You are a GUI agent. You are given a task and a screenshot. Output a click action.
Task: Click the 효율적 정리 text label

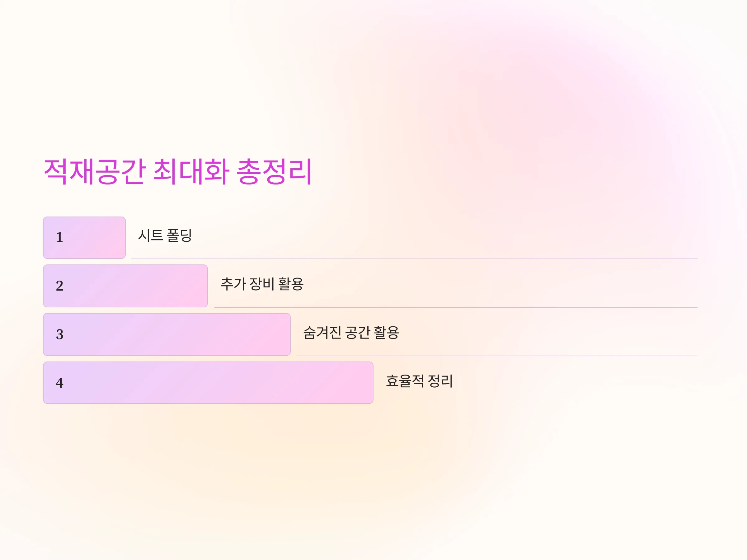pos(419,381)
